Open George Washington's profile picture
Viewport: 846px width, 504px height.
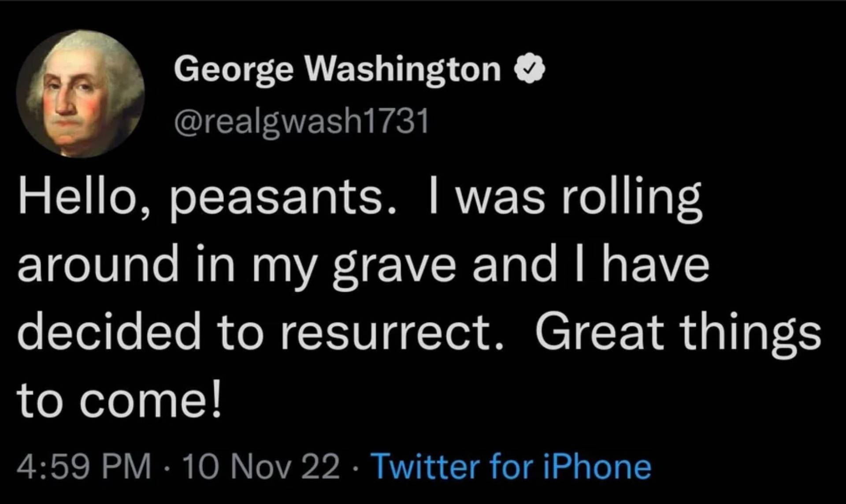[x=80, y=93]
